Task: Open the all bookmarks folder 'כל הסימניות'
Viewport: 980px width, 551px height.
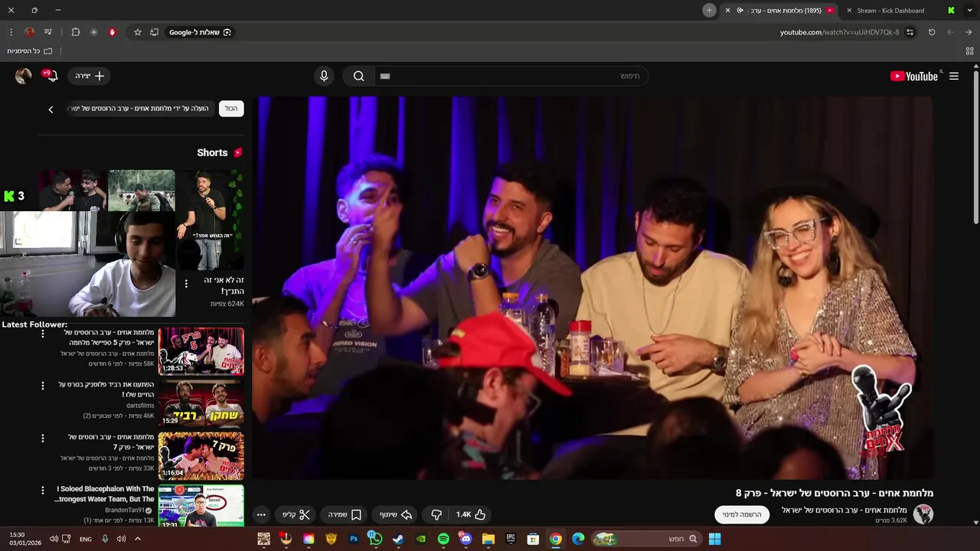Action: pos(29,51)
